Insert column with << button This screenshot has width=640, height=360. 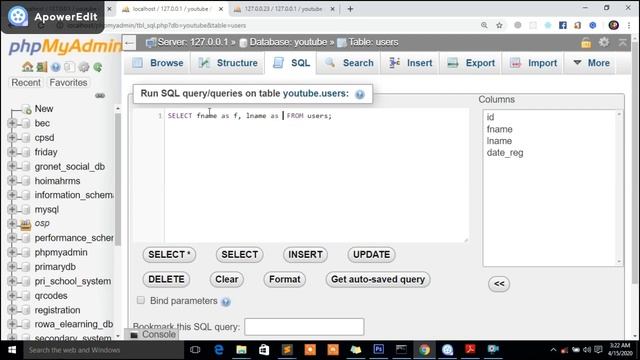tap(499, 284)
